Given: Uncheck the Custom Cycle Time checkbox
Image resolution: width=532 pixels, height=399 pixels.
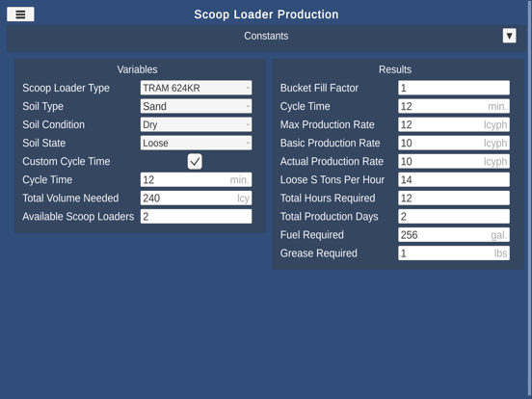Looking at the screenshot, I should (195, 161).
